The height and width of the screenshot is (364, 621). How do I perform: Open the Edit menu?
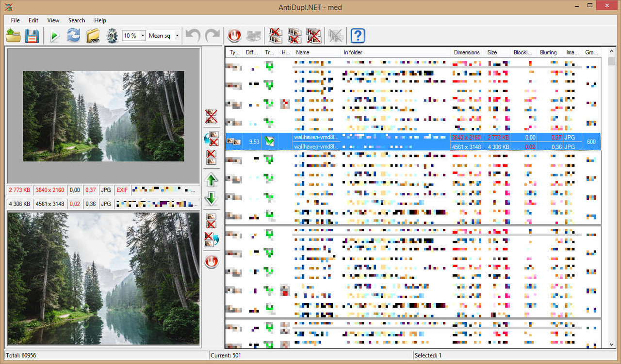point(33,20)
